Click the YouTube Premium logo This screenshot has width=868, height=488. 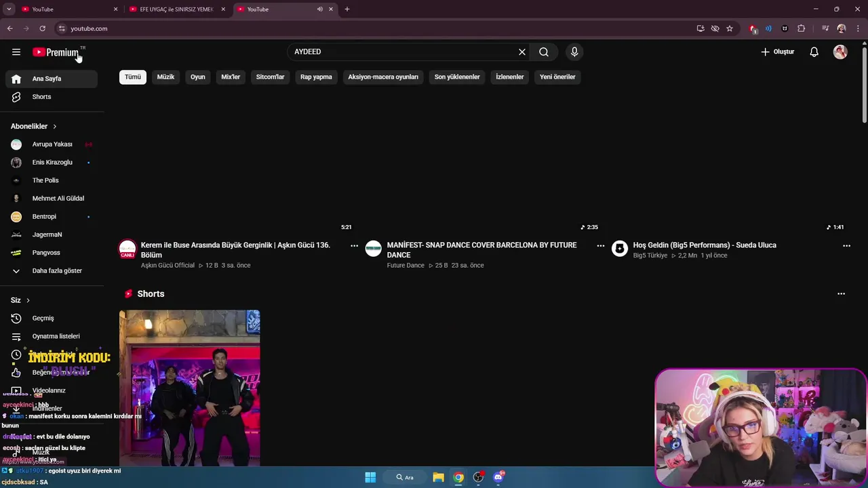56,52
